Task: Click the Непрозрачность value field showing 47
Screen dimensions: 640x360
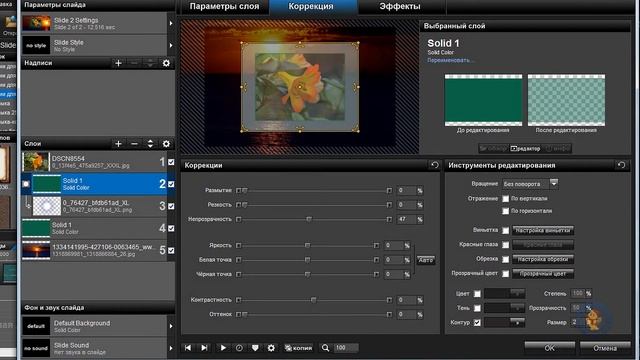Action: click(406, 220)
